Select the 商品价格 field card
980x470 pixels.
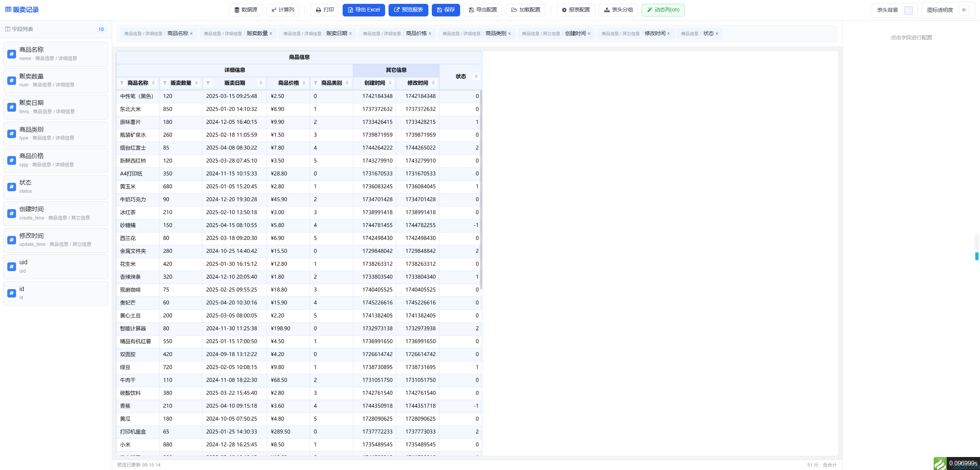point(56,160)
